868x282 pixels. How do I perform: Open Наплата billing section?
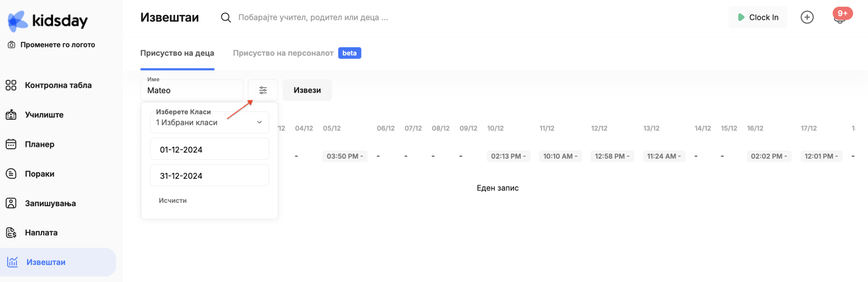[41, 233]
